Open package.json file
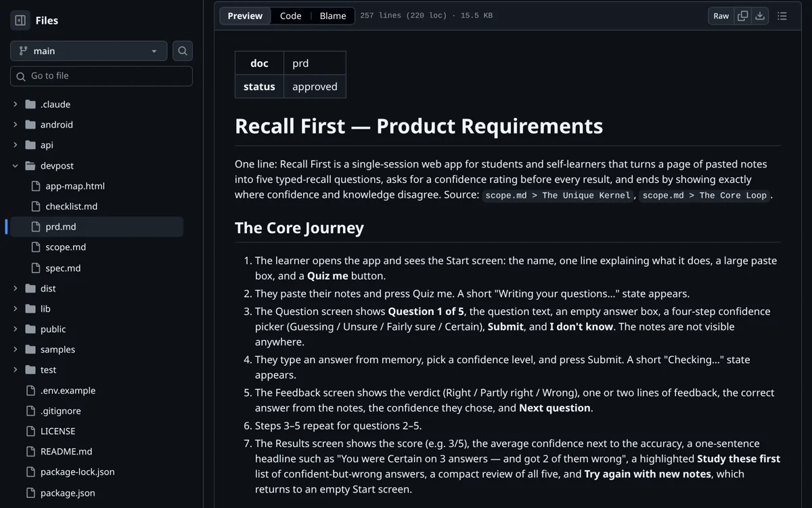 coord(68,492)
